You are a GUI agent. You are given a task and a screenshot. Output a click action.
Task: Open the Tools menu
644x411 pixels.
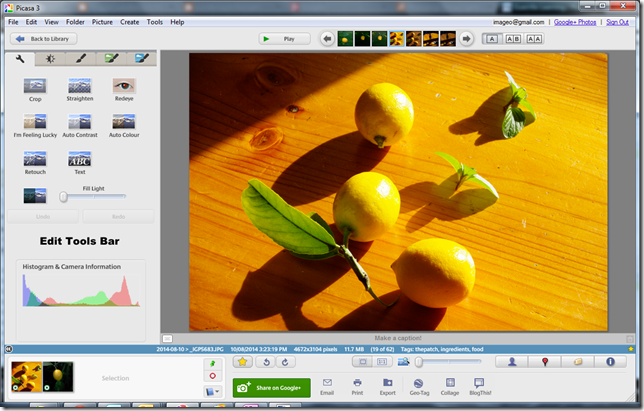tap(155, 21)
